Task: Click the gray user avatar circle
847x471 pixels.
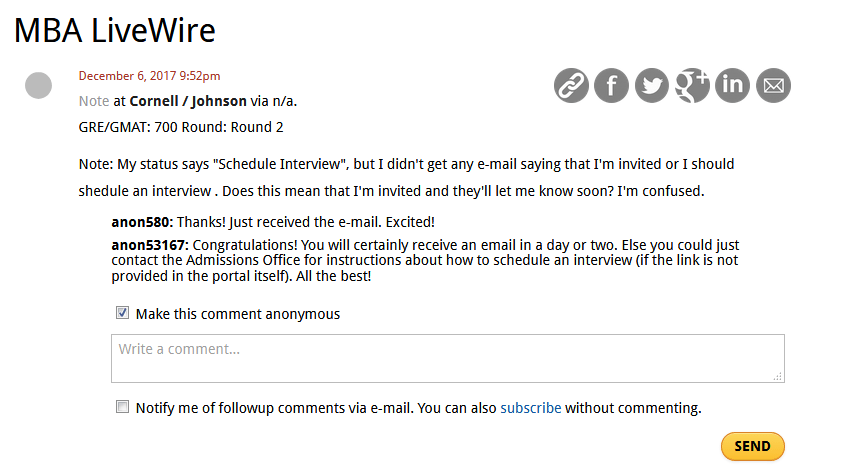Action: tap(38, 86)
